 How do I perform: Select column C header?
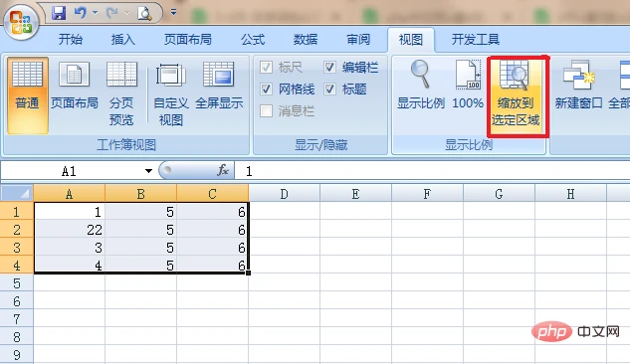[x=212, y=194]
